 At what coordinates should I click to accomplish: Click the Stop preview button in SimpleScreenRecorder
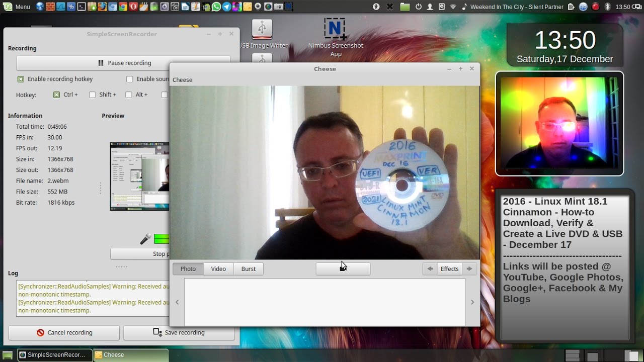(x=140, y=254)
